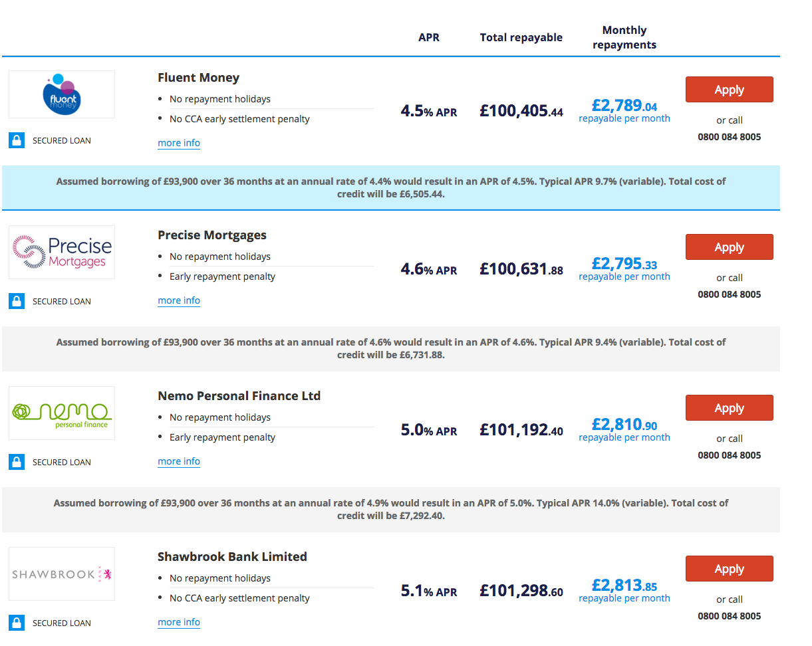Click the lock icon under Fluent Money
Image resolution: width=812 pixels, height=646 pixels.
[17, 140]
